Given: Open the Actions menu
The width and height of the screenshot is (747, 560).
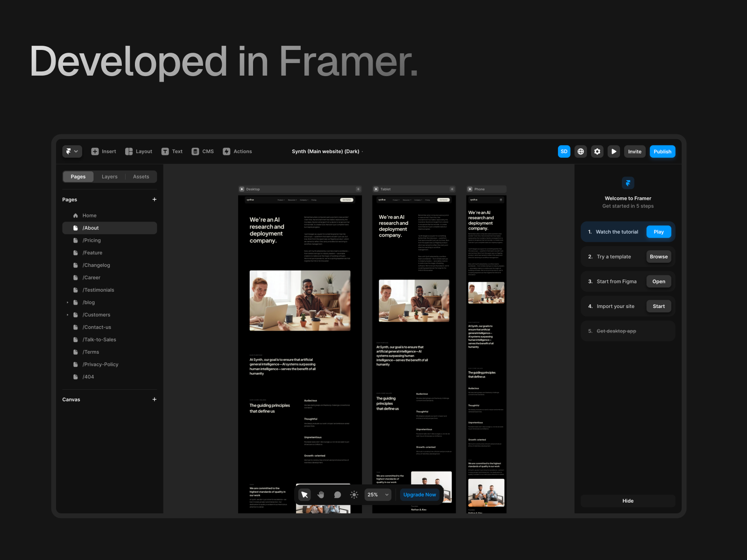Looking at the screenshot, I should coord(237,151).
